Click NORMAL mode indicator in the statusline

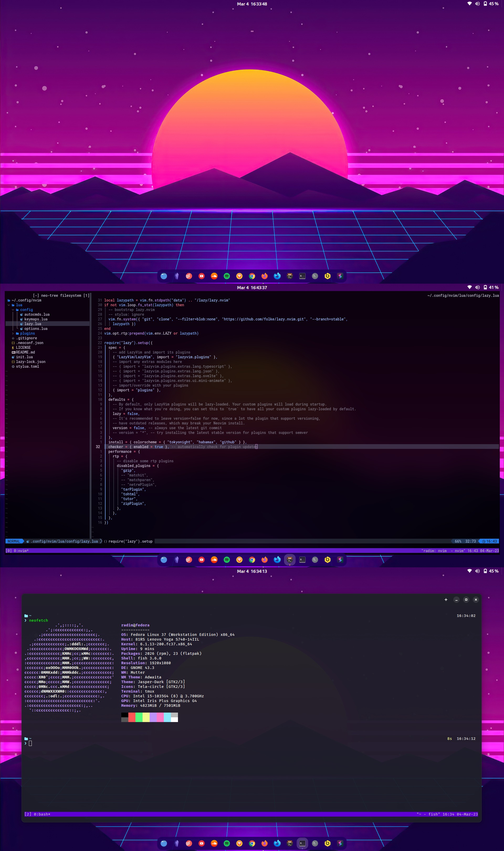tap(14, 541)
